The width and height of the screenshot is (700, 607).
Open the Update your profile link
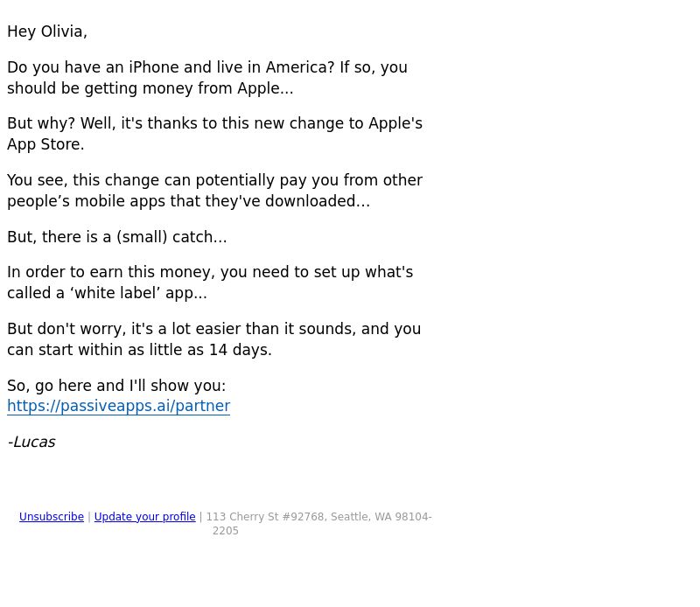pos(144,516)
